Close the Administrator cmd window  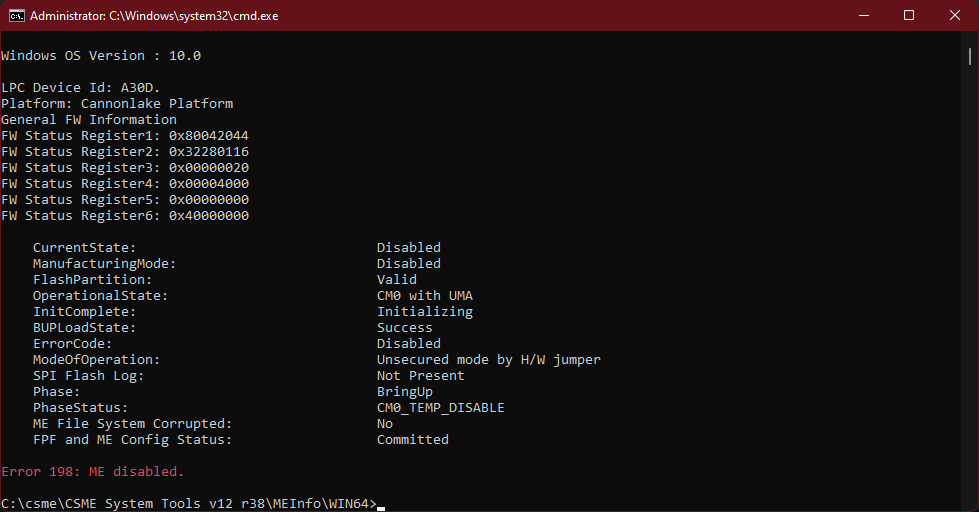pyautogui.click(x=955, y=16)
